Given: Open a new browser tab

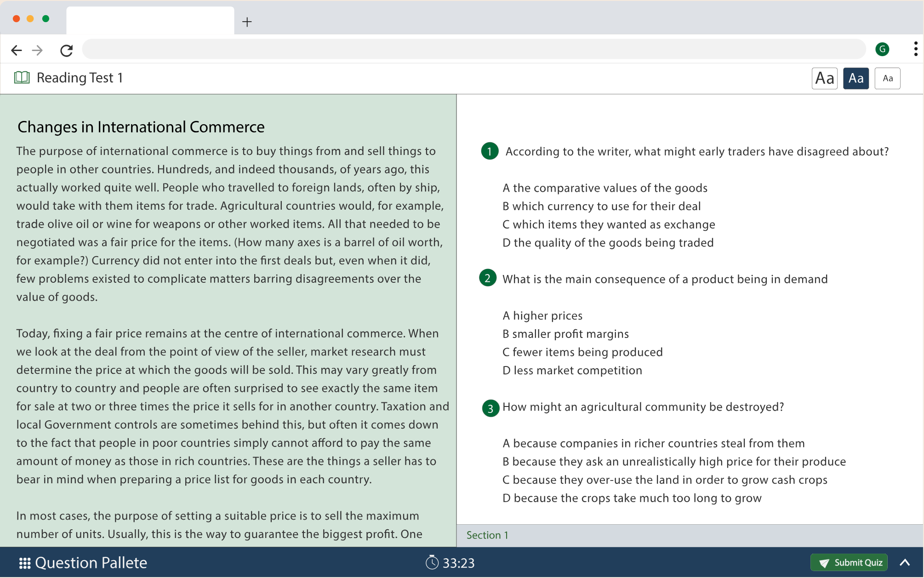Looking at the screenshot, I should tap(247, 22).
